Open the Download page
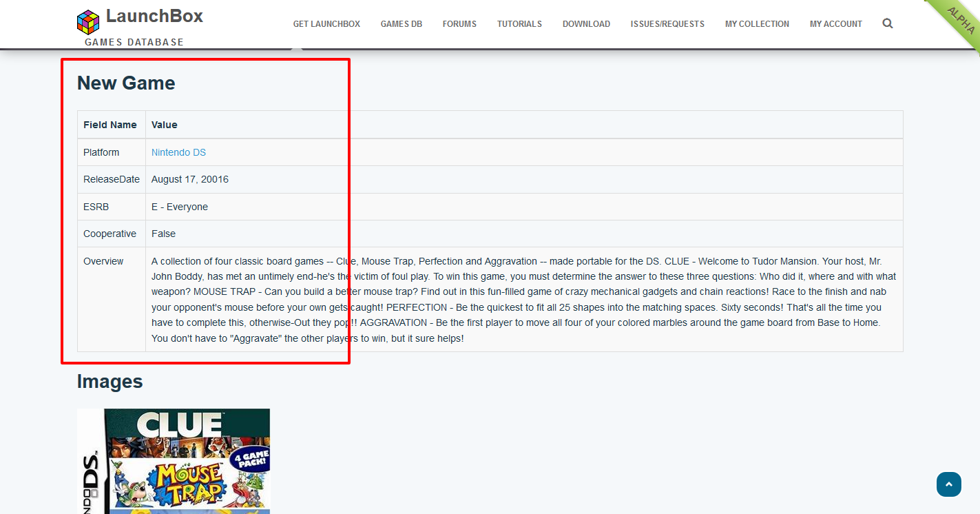Image resolution: width=980 pixels, height=514 pixels. pyautogui.click(x=586, y=24)
